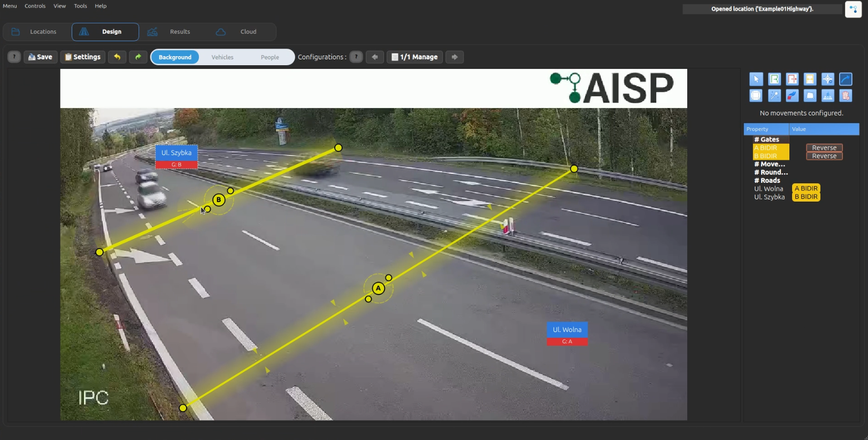The image size is (868, 440).
Task: Click the undo arrow button
Action: (117, 57)
